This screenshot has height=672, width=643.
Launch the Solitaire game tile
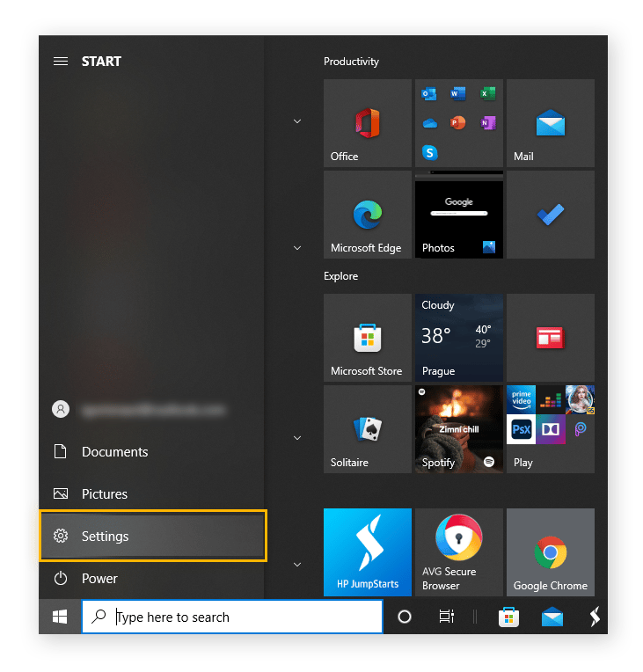[367, 429]
